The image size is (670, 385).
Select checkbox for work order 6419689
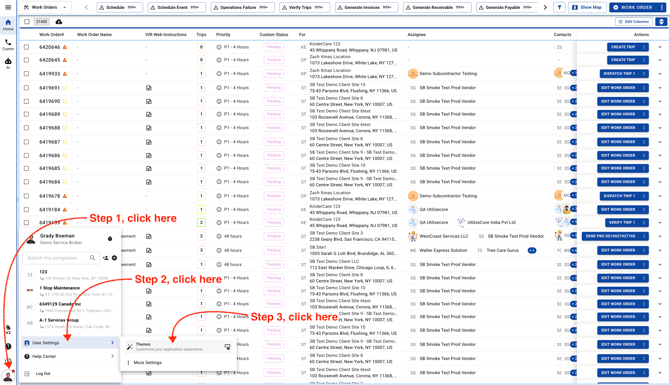(26, 114)
